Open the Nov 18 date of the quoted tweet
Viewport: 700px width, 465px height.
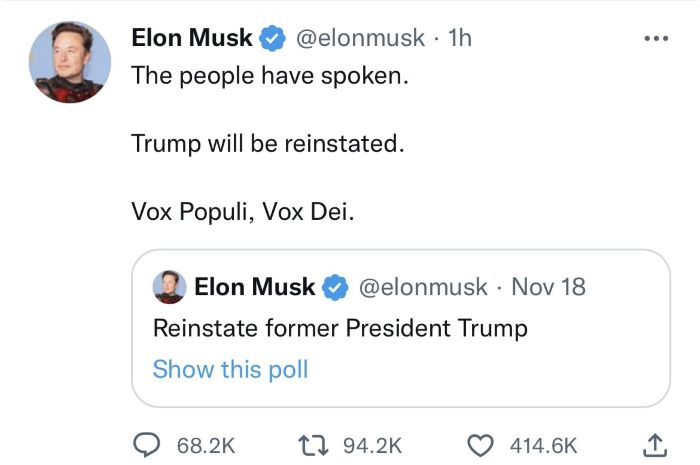pos(548,286)
